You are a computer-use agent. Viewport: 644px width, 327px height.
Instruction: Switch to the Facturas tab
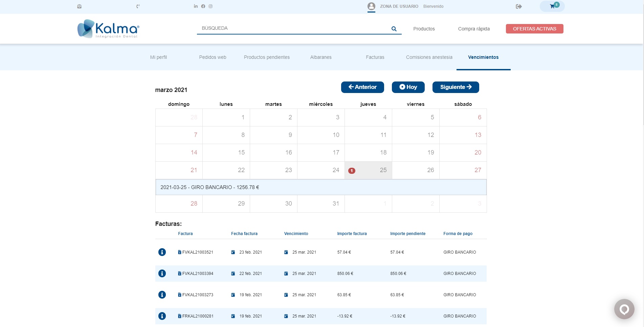[375, 57]
